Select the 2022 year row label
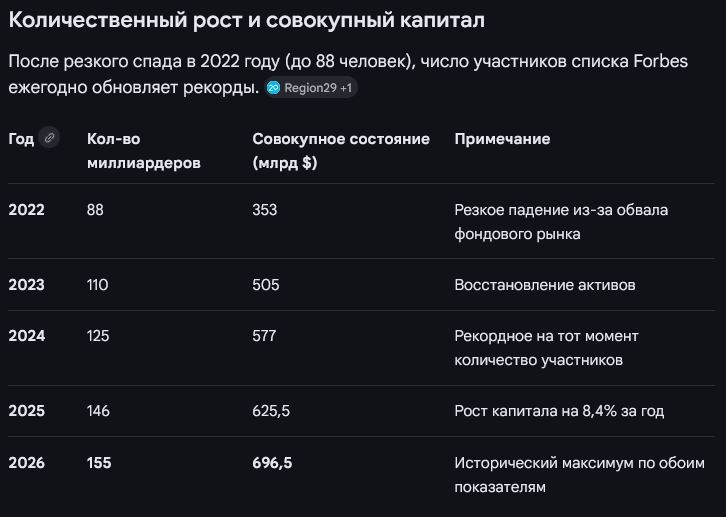The image size is (726, 517). (x=26, y=210)
